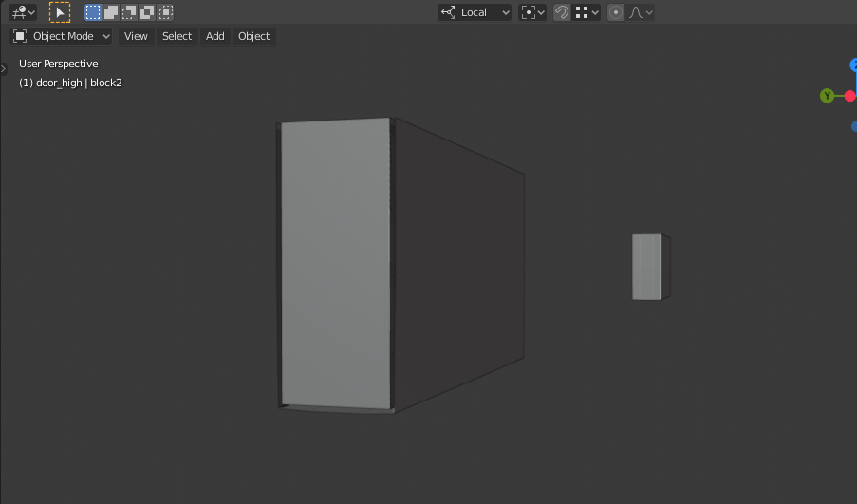This screenshot has height=504, width=857.
Task: Expand the hidden toolbar arrow
Action: [x=3, y=69]
